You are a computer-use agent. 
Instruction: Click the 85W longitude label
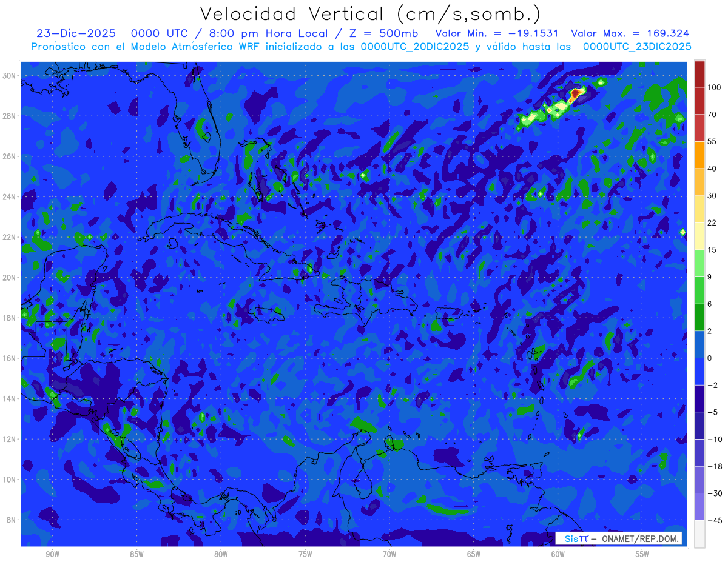[136, 554]
